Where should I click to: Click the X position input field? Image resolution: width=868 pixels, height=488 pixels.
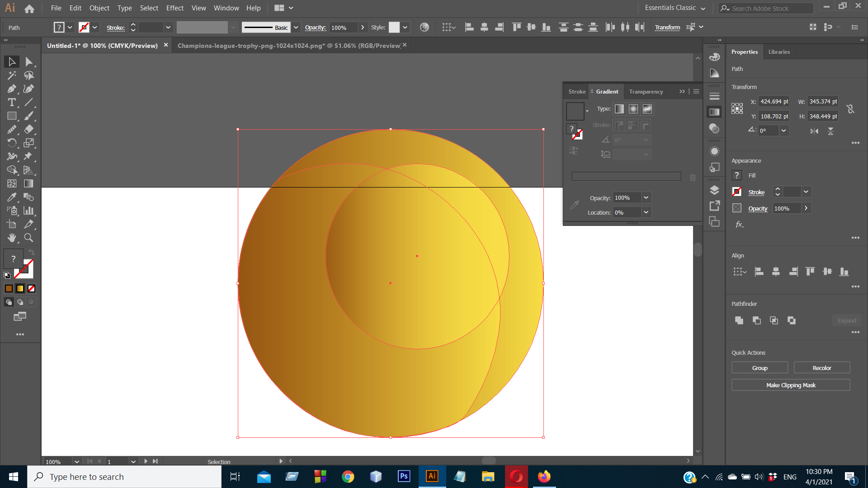[x=774, y=102]
